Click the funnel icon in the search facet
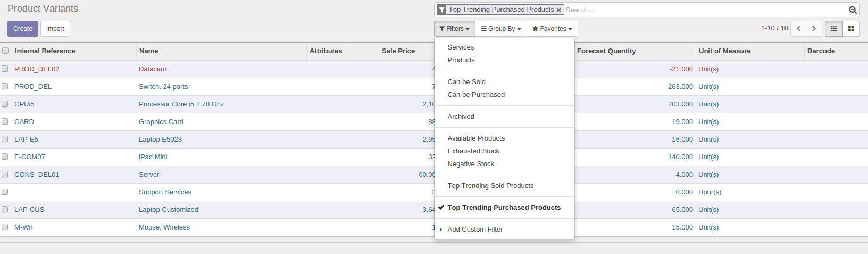This screenshot has height=254, width=868. coord(441,10)
